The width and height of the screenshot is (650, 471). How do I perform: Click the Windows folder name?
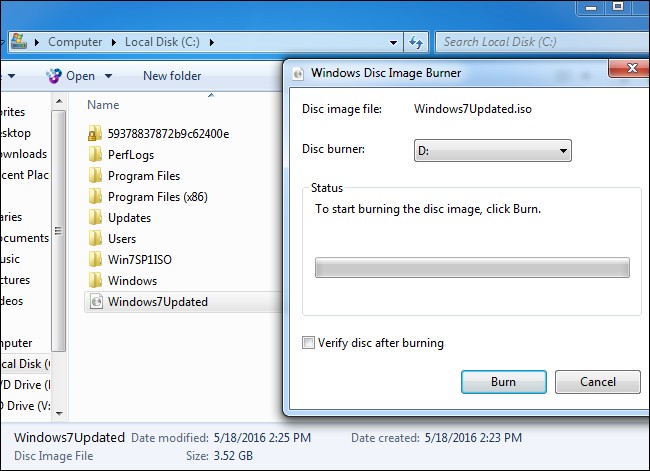click(x=132, y=281)
